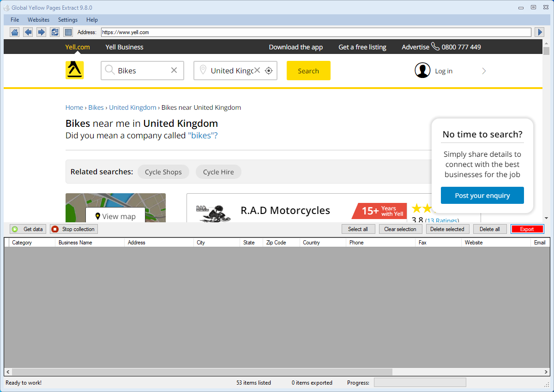The width and height of the screenshot is (554, 392).
Task: Open the Websites menu
Action: point(38,20)
